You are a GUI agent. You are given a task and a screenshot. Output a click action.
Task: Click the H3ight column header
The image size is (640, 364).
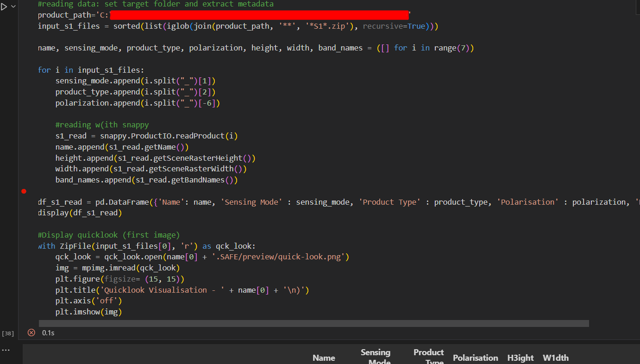[520, 358]
